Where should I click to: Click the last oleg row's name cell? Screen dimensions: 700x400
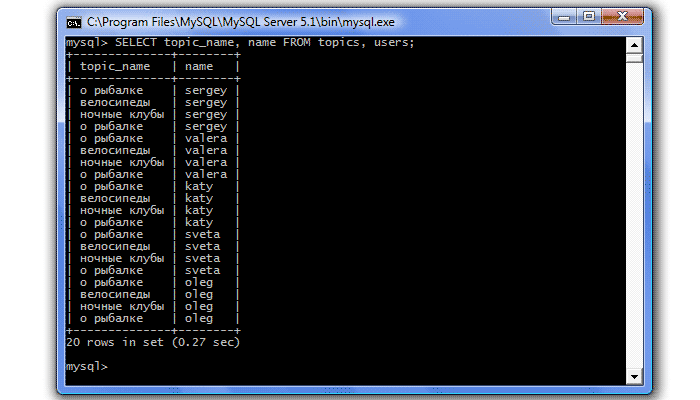[199, 318]
